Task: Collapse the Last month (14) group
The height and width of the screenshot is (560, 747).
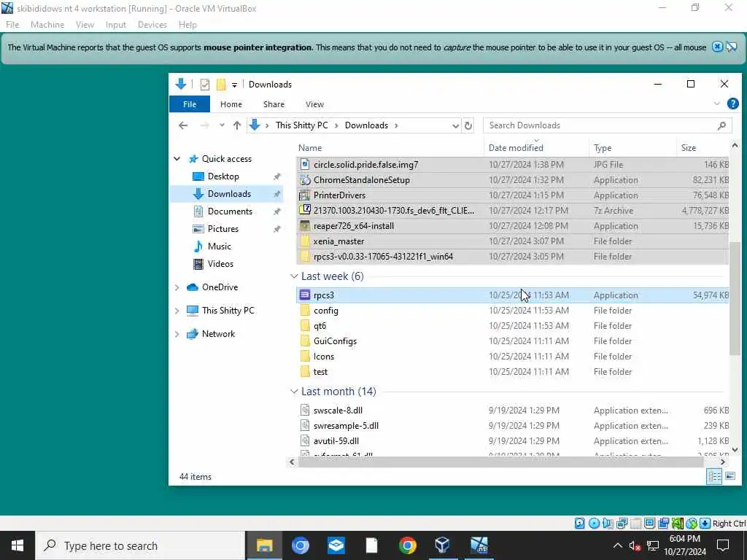Action: click(295, 392)
